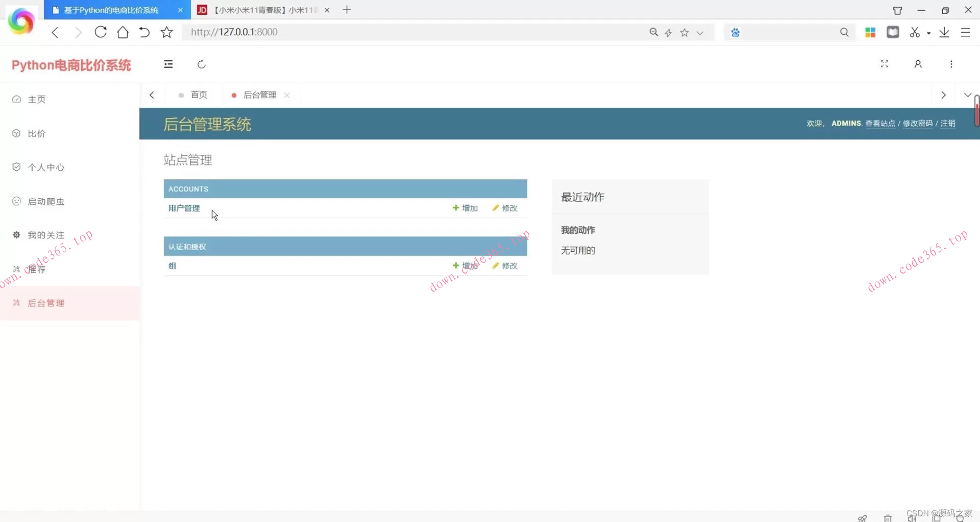Select 后台管理 in the sidebar
This screenshot has width=980, height=522.
point(70,303)
